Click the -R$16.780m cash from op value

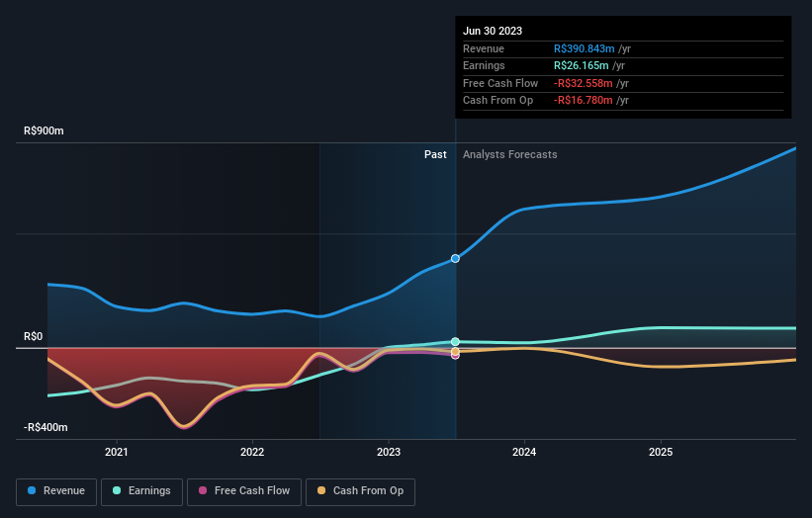coord(584,101)
